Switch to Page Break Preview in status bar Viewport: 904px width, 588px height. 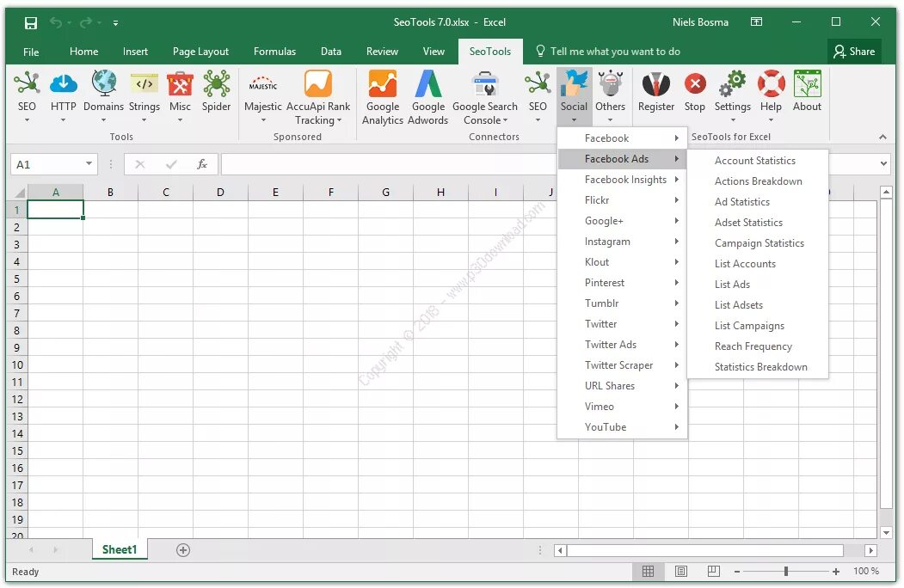click(714, 572)
